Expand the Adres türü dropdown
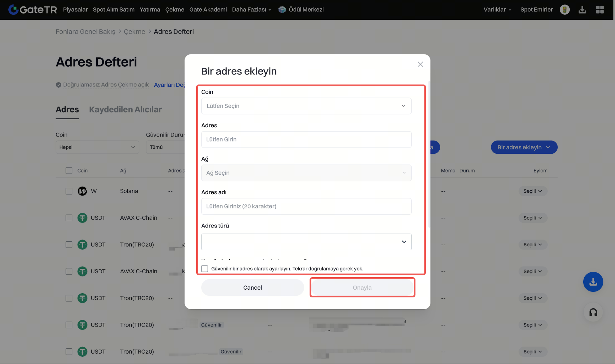 (x=306, y=242)
